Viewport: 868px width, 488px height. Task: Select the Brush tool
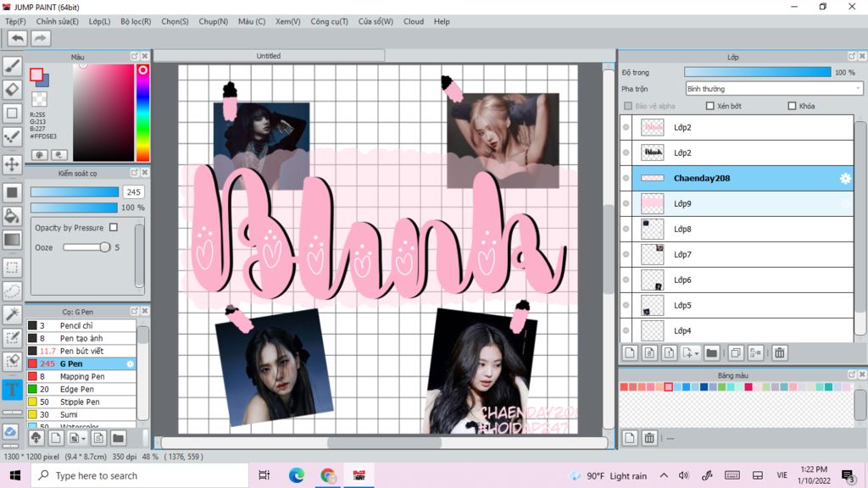tap(12, 66)
